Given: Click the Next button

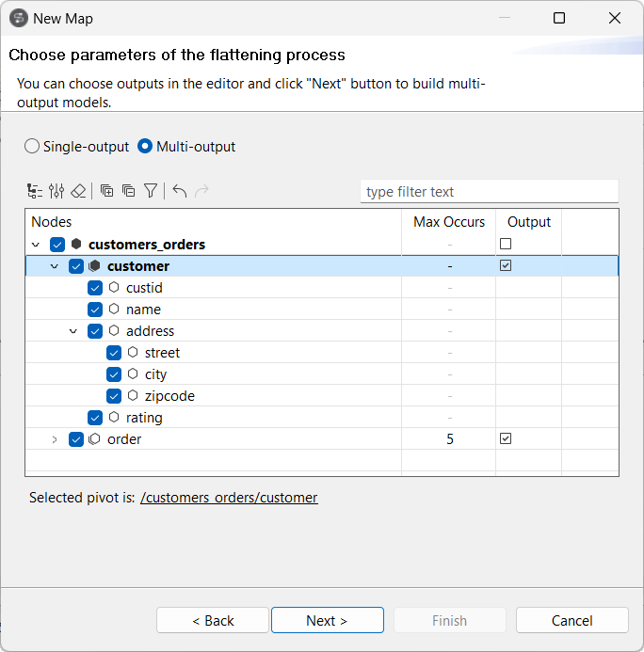Looking at the screenshot, I should click(x=327, y=621).
